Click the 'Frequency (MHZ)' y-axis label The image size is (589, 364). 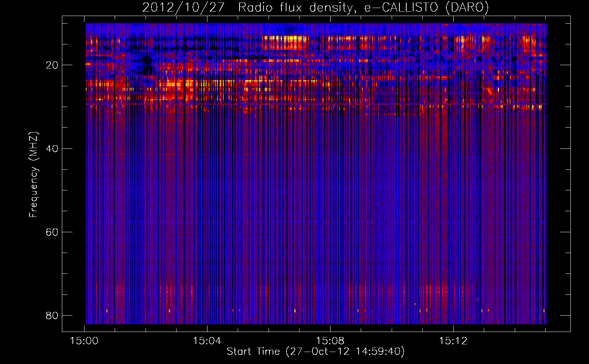point(33,175)
